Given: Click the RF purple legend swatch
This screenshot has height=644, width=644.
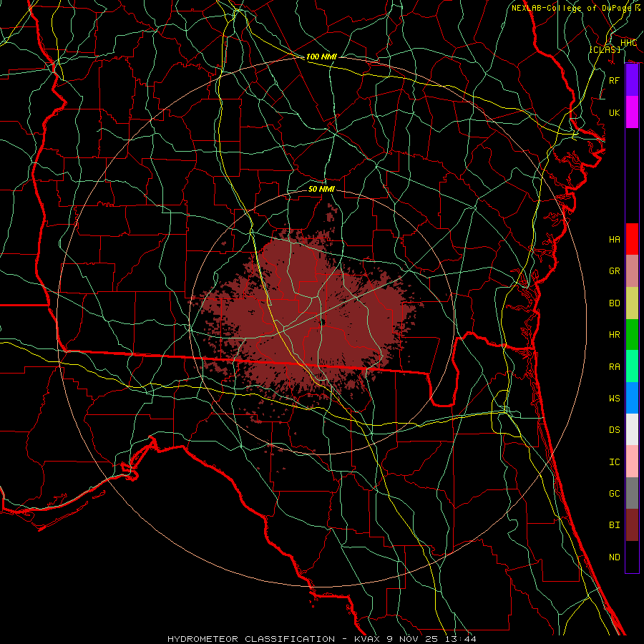Looking at the screenshot, I should 632,80.
